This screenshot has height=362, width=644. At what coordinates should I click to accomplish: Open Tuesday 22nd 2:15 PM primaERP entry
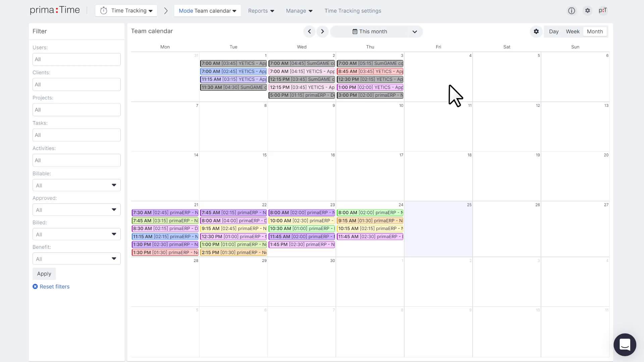click(x=233, y=253)
